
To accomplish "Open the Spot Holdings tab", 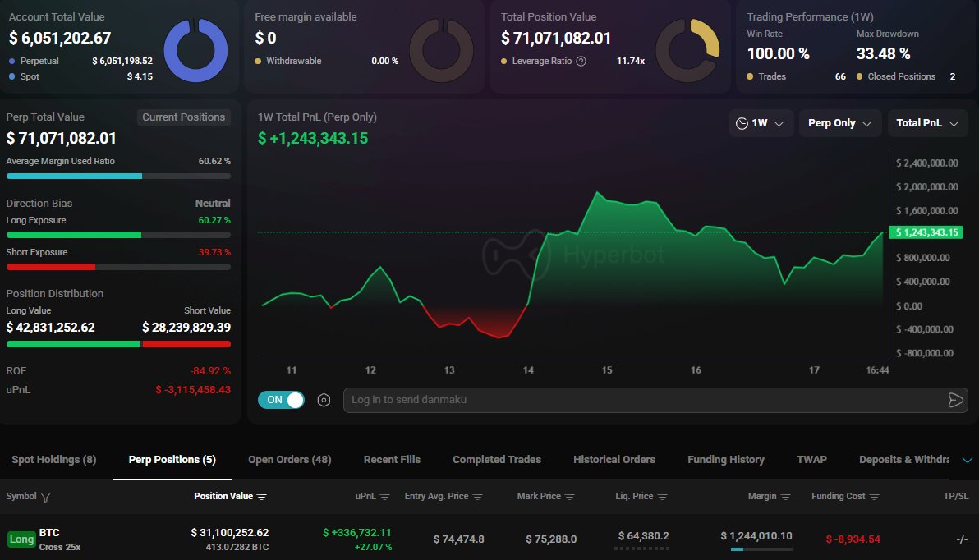I will (x=54, y=460).
